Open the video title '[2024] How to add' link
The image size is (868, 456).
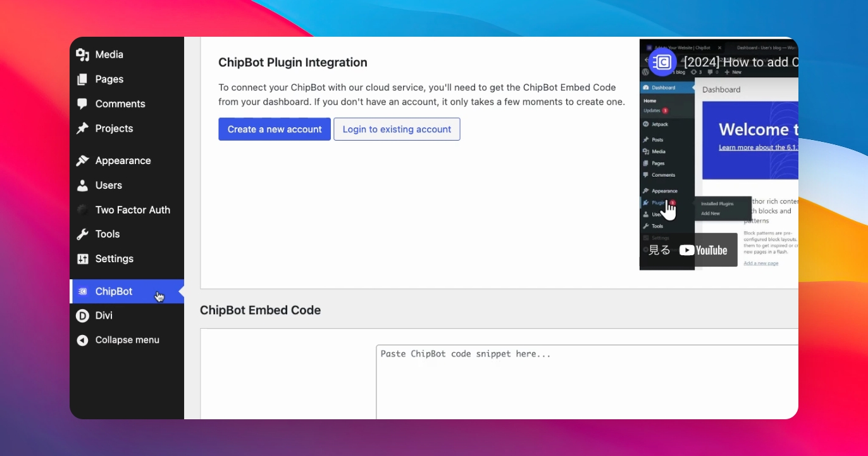pyautogui.click(x=741, y=62)
